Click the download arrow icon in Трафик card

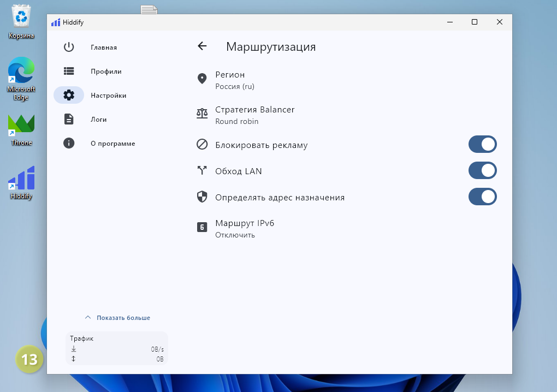pos(74,349)
